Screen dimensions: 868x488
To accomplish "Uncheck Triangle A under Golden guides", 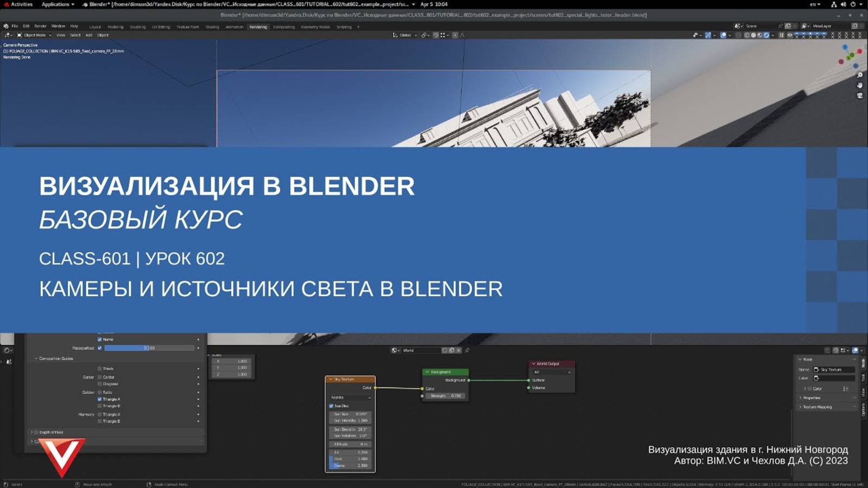I will tap(100, 399).
